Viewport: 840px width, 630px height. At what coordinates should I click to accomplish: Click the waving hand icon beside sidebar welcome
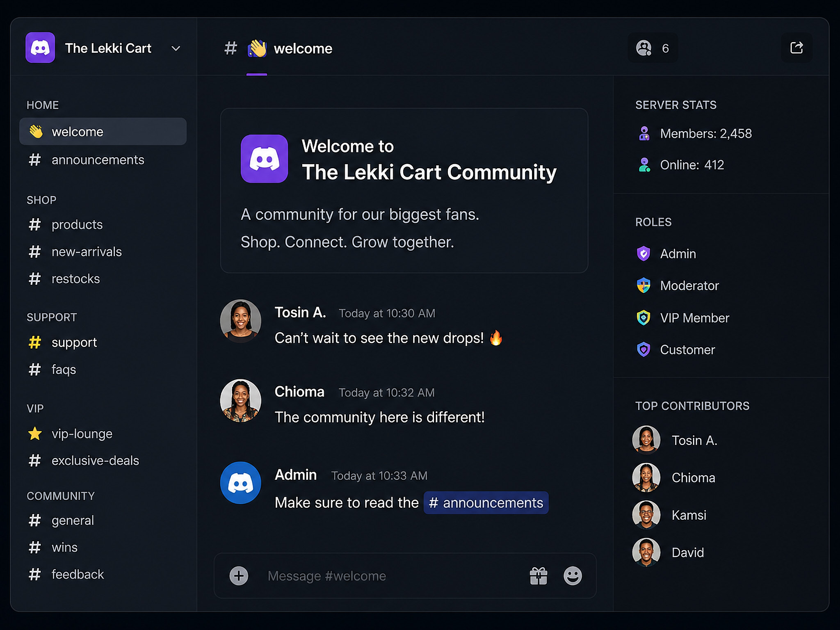click(x=36, y=132)
